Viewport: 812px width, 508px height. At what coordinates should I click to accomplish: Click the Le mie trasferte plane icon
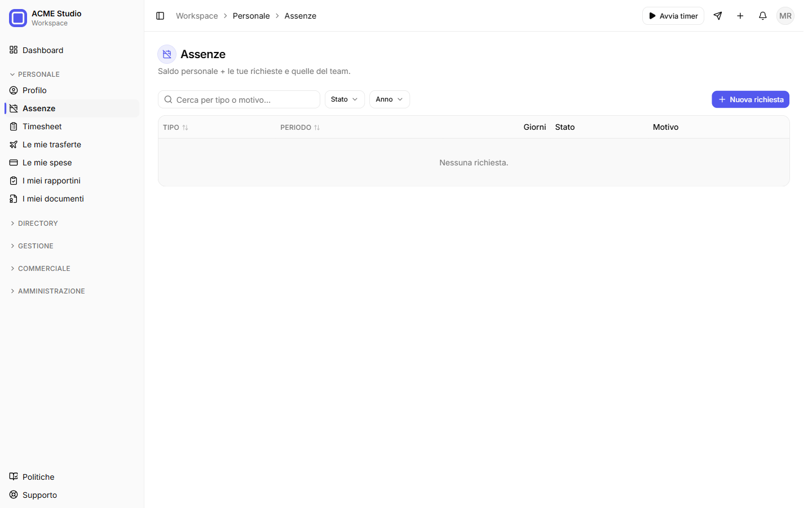click(x=14, y=144)
